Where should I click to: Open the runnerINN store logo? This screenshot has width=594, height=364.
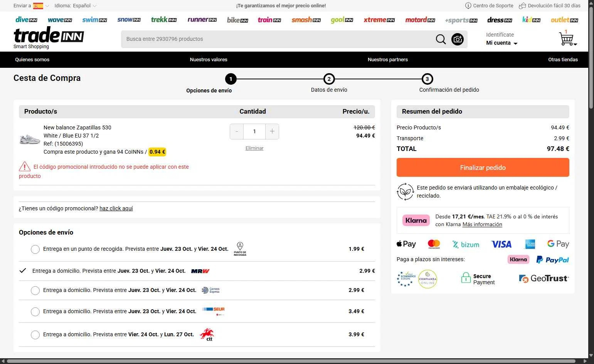(202, 20)
